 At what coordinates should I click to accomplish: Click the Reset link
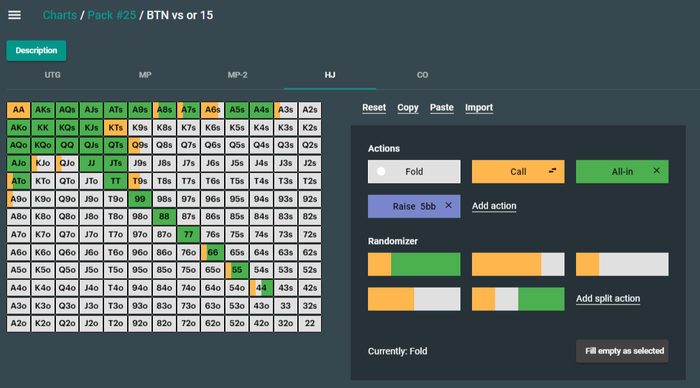pyautogui.click(x=374, y=108)
